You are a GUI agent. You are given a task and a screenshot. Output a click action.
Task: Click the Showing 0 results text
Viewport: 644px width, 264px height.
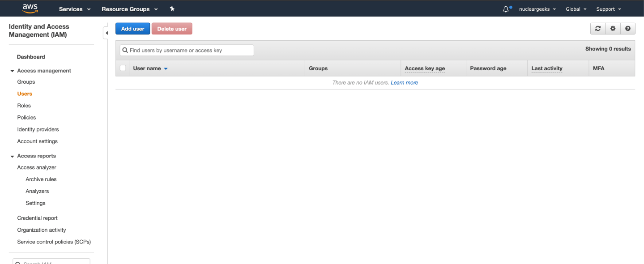608,49
